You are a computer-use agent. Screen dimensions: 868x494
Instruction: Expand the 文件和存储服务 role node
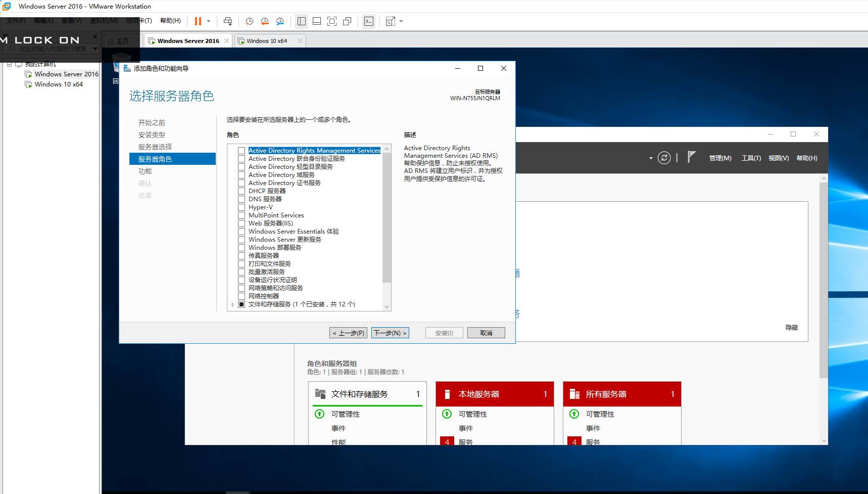pyautogui.click(x=232, y=304)
